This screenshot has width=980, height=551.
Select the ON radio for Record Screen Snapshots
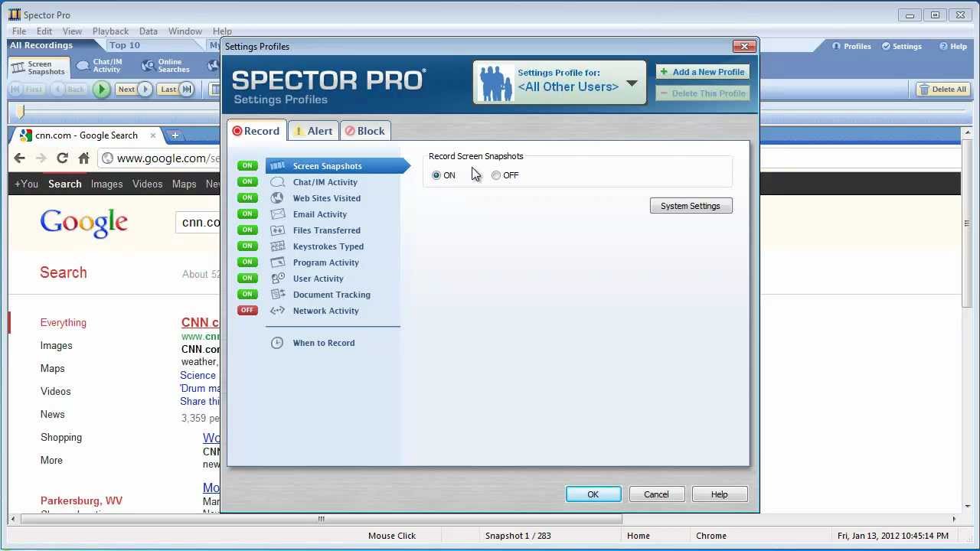pyautogui.click(x=436, y=175)
